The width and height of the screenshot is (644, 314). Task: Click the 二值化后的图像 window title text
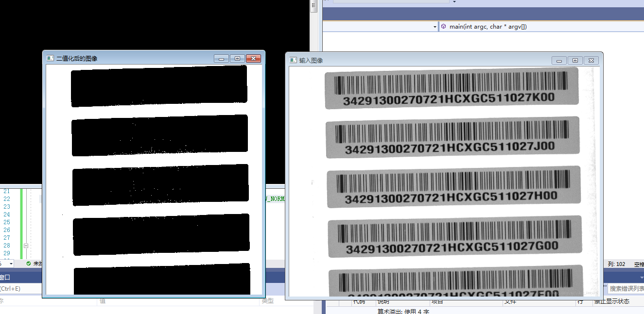[77, 59]
